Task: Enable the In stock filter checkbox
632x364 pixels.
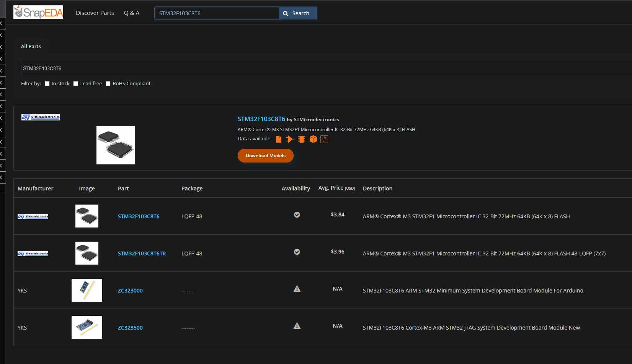Action: coord(47,84)
